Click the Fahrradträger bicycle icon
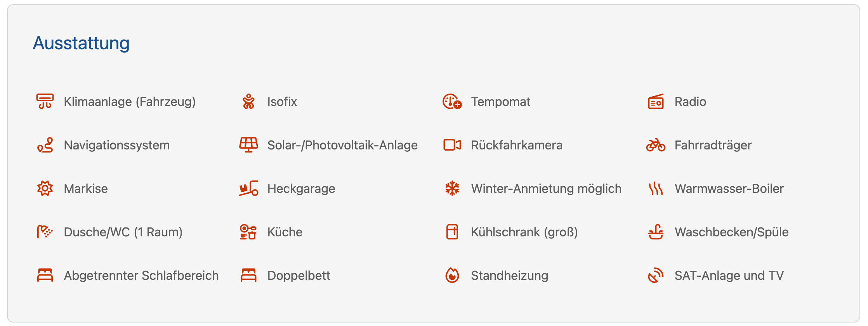Image resolution: width=868 pixels, height=326 pixels. pyautogui.click(x=656, y=145)
